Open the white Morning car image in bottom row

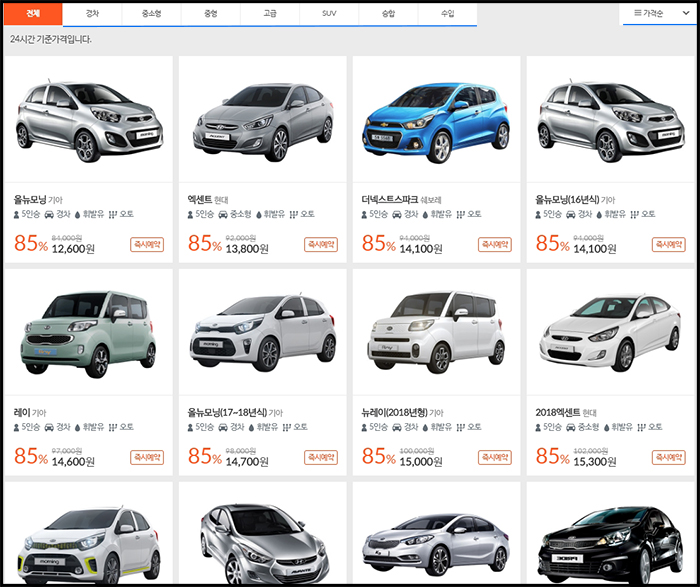pyautogui.click(x=88, y=545)
